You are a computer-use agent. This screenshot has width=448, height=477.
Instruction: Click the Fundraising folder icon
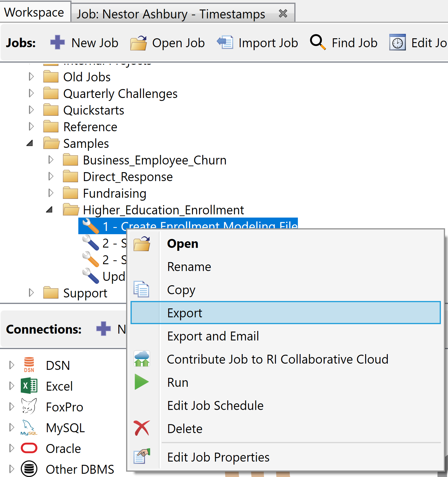pyautogui.click(x=70, y=193)
